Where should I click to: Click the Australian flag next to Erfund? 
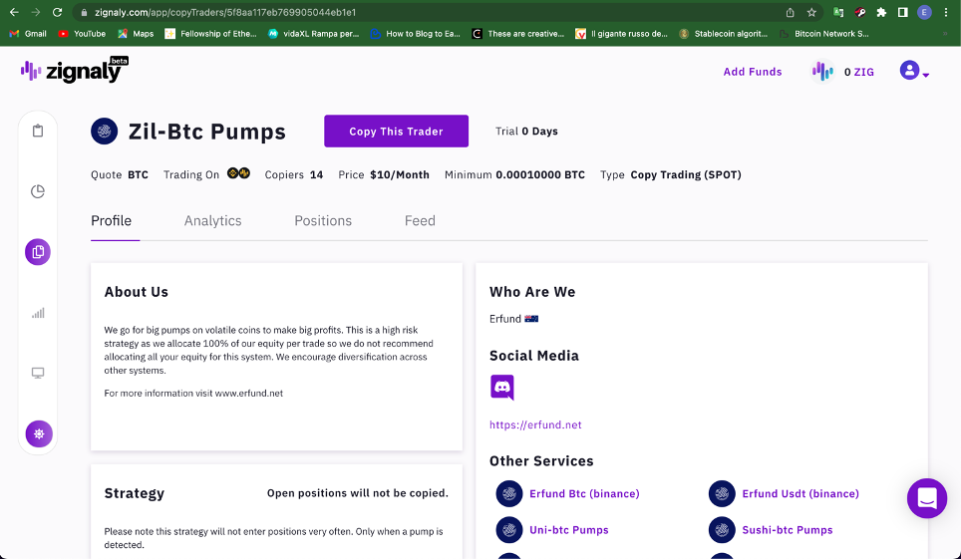tap(531, 319)
